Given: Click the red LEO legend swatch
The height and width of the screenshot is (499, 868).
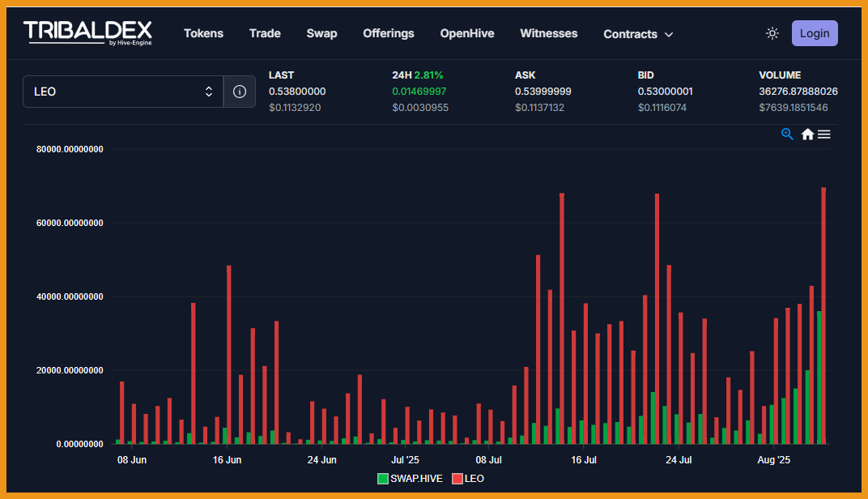Looking at the screenshot, I should (457, 479).
